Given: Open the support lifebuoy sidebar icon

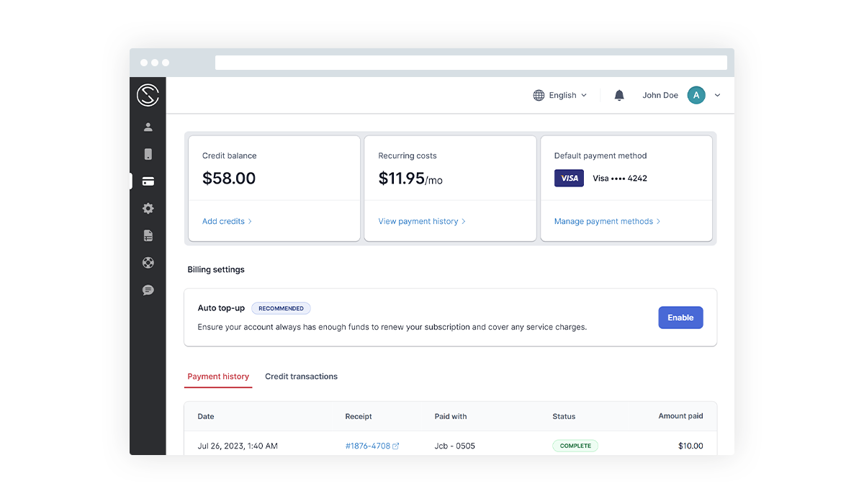Looking at the screenshot, I should 148,263.
